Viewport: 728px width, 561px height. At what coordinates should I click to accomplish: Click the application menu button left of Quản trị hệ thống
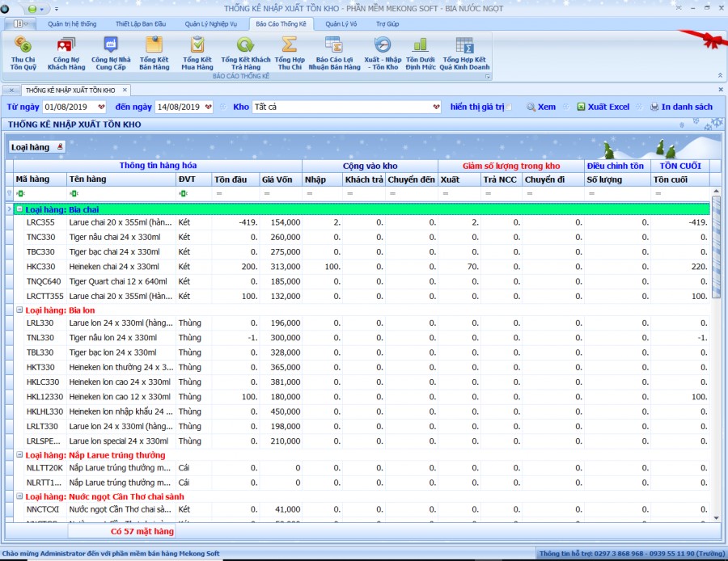click(x=20, y=23)
